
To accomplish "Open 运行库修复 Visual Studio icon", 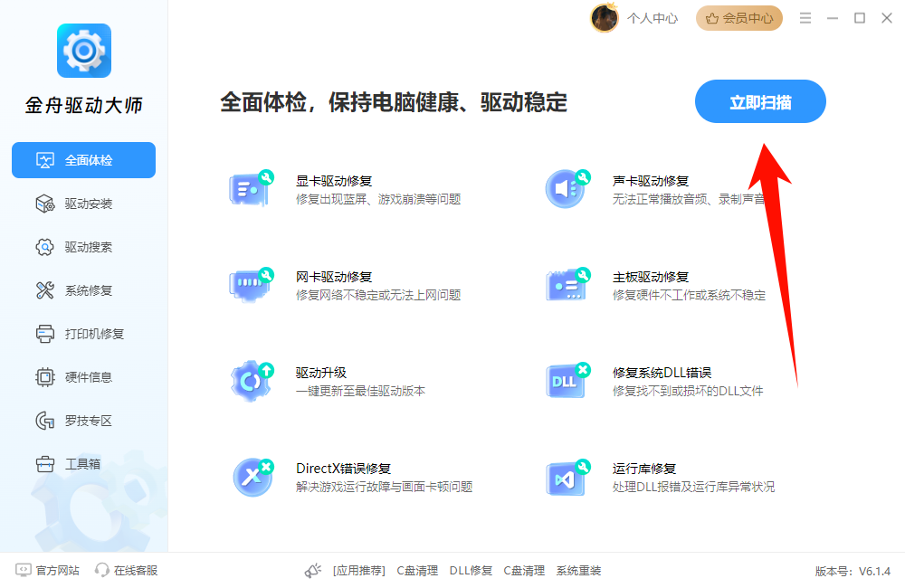I will (568, 477).
